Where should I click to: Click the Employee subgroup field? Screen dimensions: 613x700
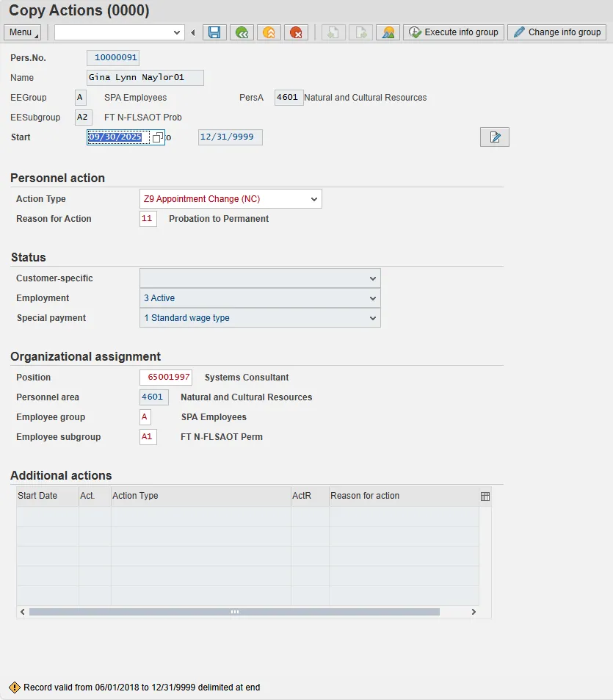tap(148, 437)
